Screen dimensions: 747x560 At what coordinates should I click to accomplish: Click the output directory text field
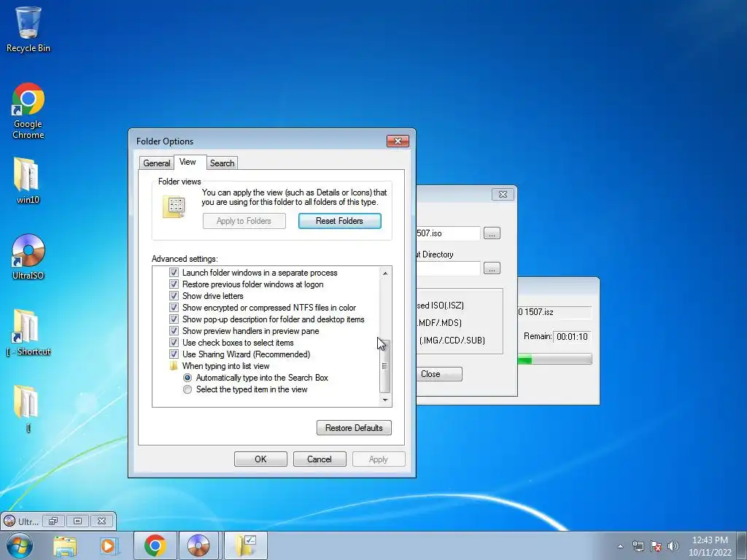click(448, 268)
